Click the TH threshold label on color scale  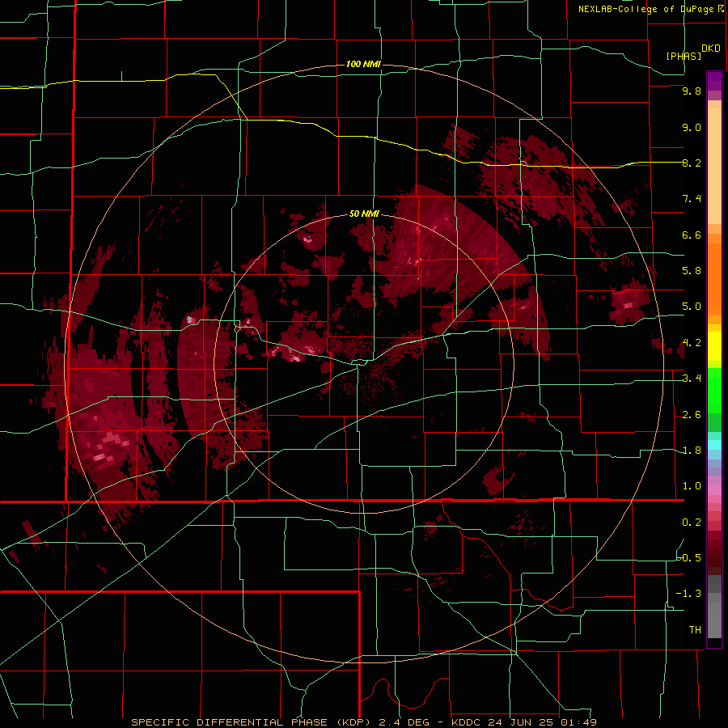[695, 630]
